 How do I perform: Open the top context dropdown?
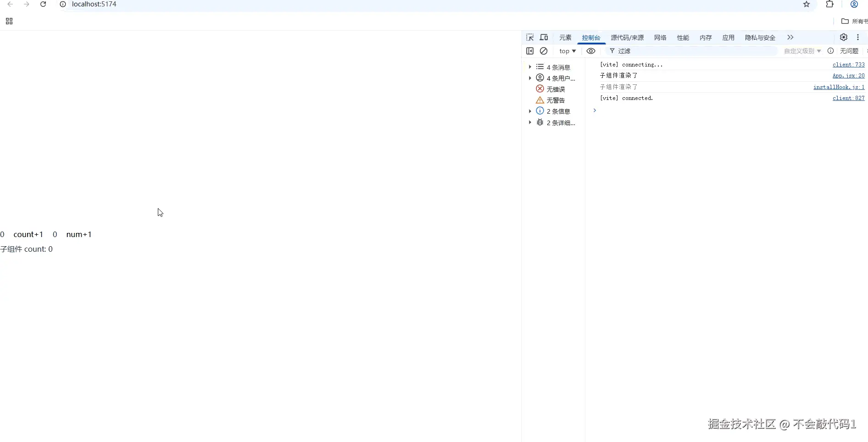coord(568,51)
